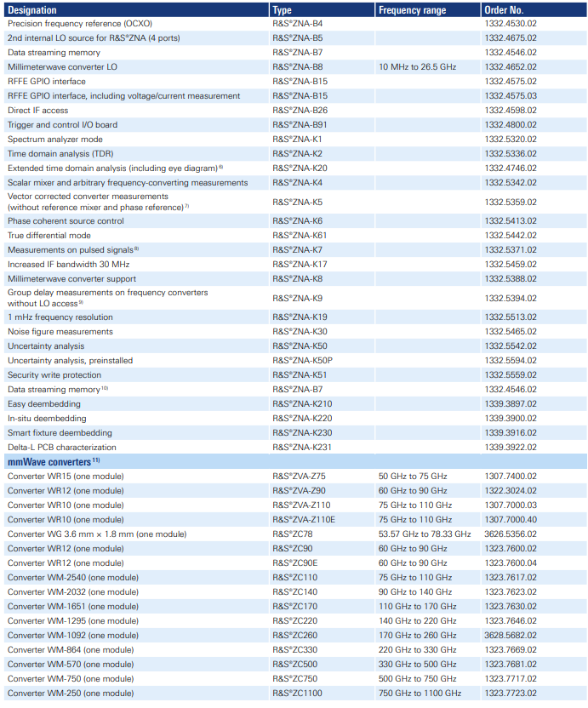
Task: Click order number 1332.4575.03
Action: pos(511,95)
